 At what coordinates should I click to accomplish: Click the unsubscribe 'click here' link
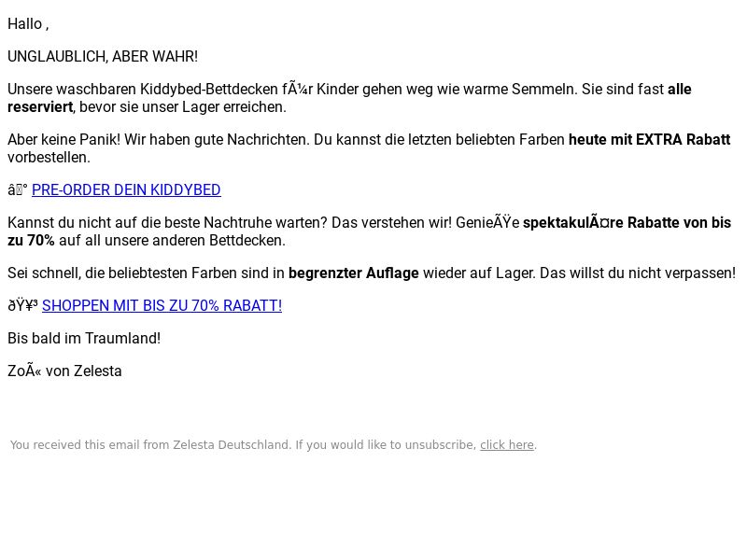point(507,445)
